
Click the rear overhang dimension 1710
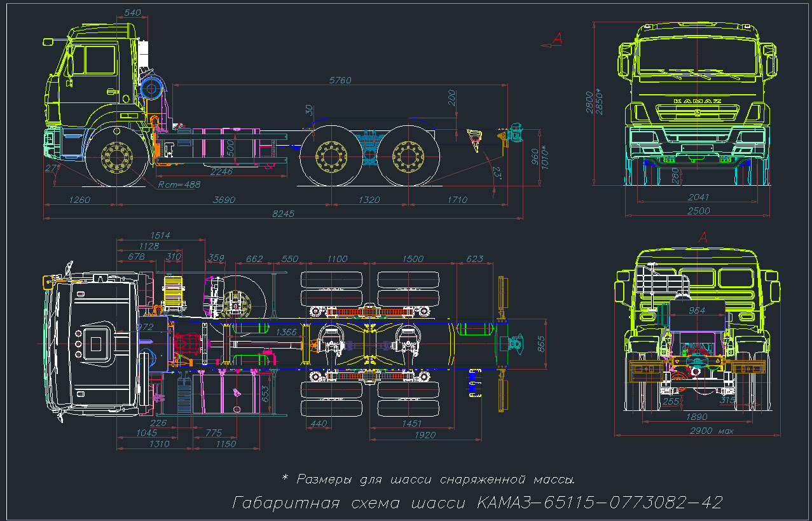[457, 200]
